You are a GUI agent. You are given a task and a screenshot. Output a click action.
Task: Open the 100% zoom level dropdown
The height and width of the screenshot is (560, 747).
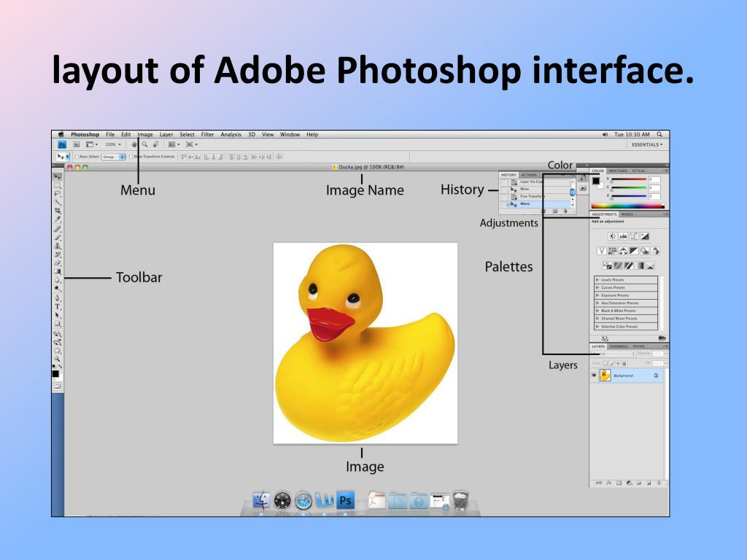pos(113,144)
